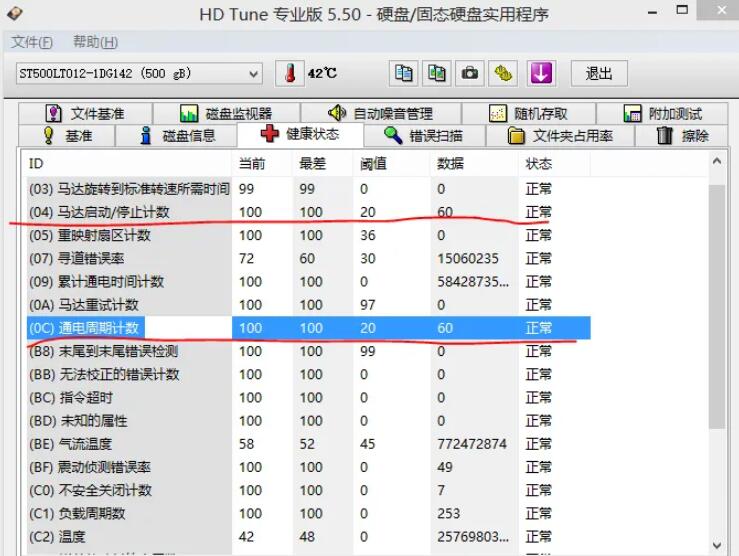Select row (BB) 无法校正的错误计数
The width and height of the screenshot is (739, 556).
(x=309, y=375)
